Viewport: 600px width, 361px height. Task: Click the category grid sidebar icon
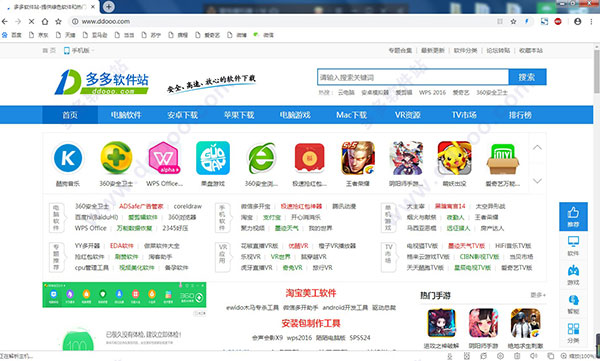point(573,333)
